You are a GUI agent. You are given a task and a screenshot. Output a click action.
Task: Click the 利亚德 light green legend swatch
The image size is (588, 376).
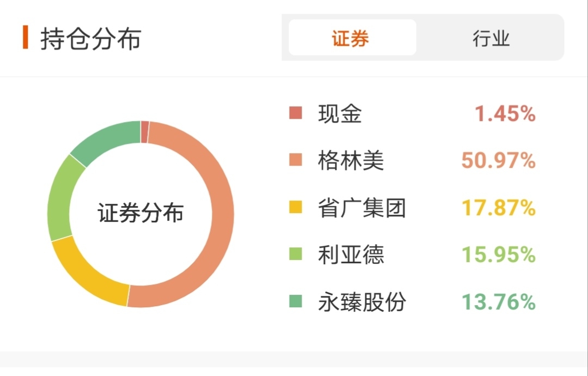coord(296,254)
